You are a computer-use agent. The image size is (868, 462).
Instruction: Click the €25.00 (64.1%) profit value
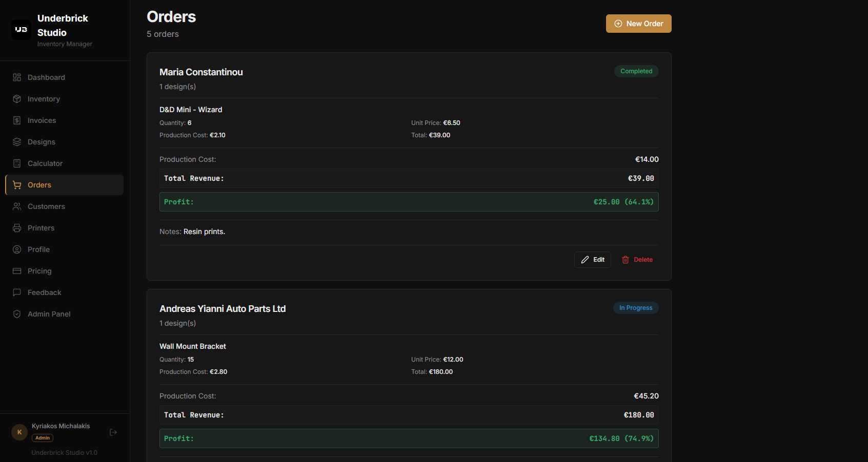coord(623,202)
